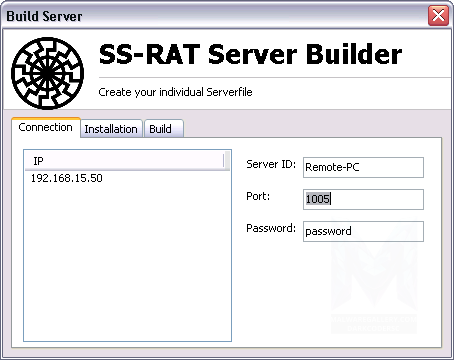Click inside the Port field showing 1005
Viewport: 454px width, 360px height.
point(363,199)
